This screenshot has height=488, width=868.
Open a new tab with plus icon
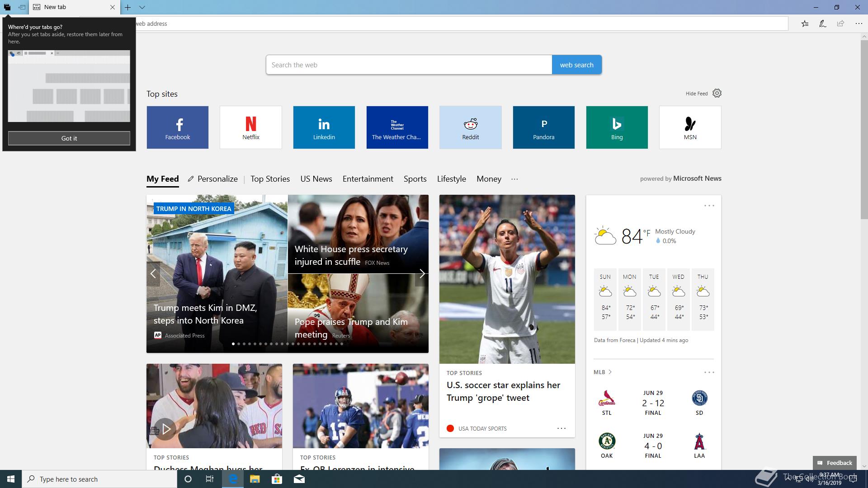click(x=128, y=7)
